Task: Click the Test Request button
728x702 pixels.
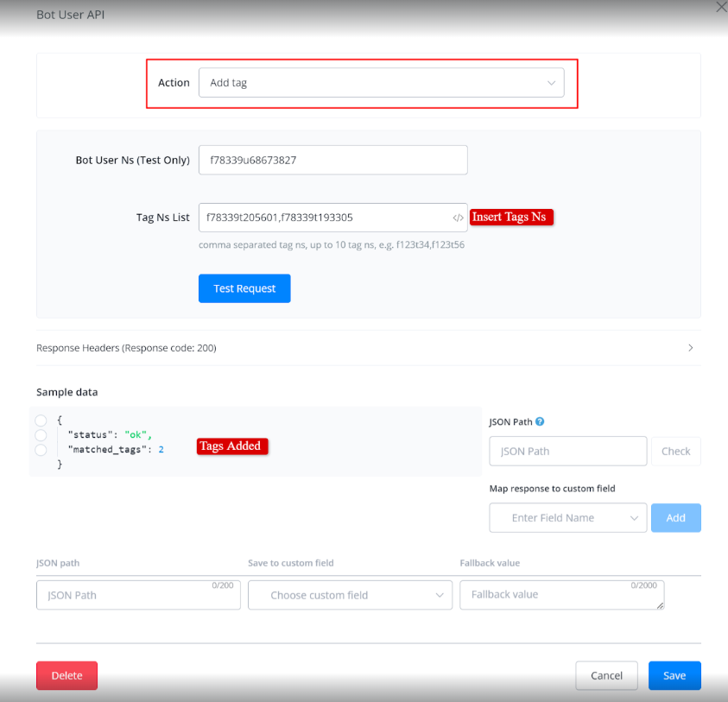Action: pos(244,288)
